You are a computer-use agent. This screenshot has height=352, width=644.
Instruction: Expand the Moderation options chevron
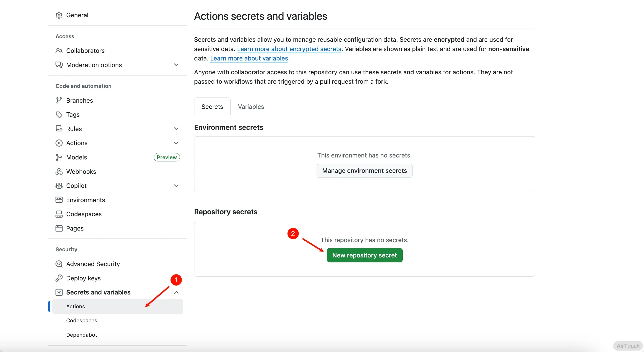[x=176, y=65]
